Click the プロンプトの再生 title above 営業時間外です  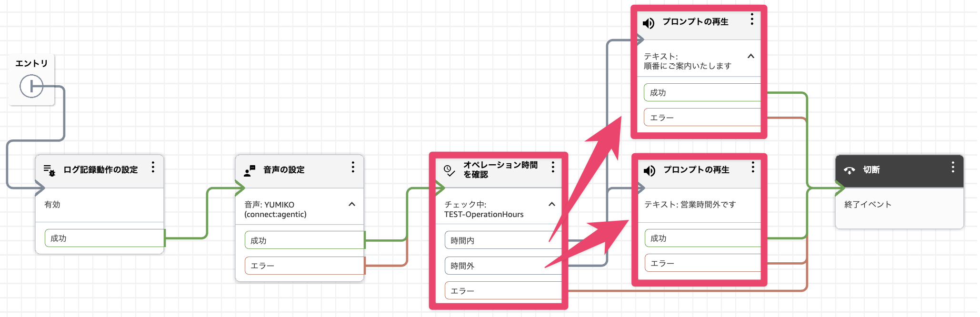tap(697, 170)
